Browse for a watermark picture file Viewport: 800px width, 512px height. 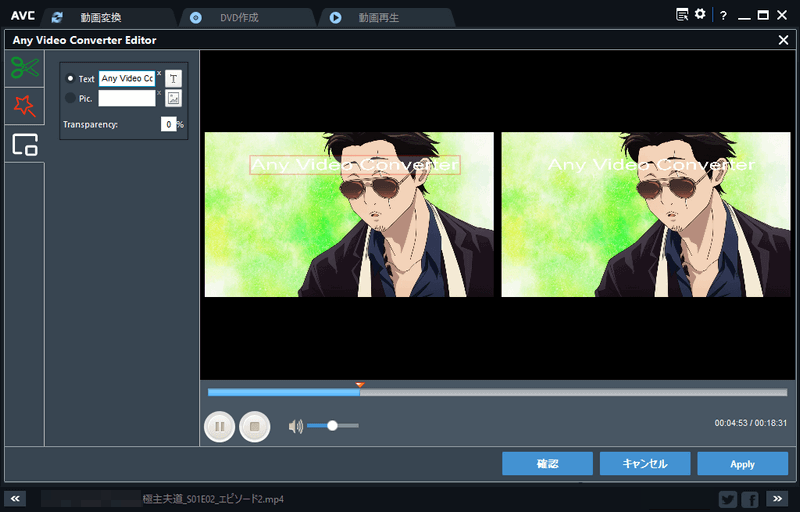[x=173, y=98]
